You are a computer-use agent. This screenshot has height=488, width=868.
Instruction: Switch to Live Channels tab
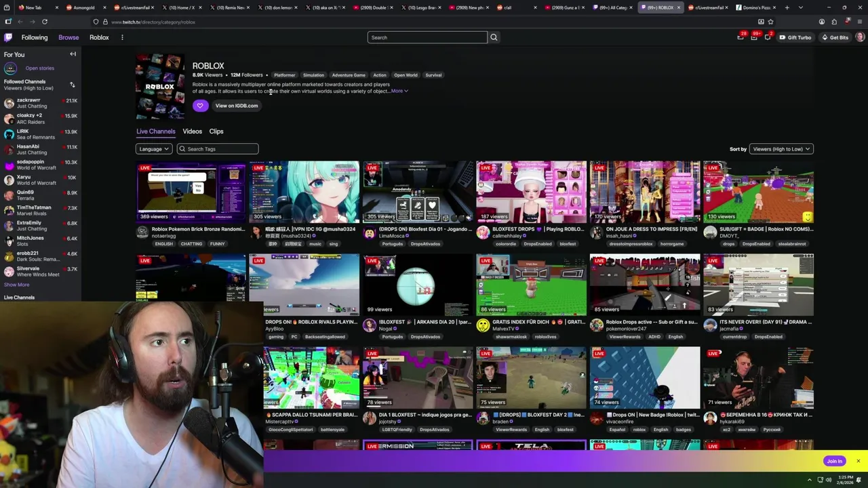[x=156, y=131]
